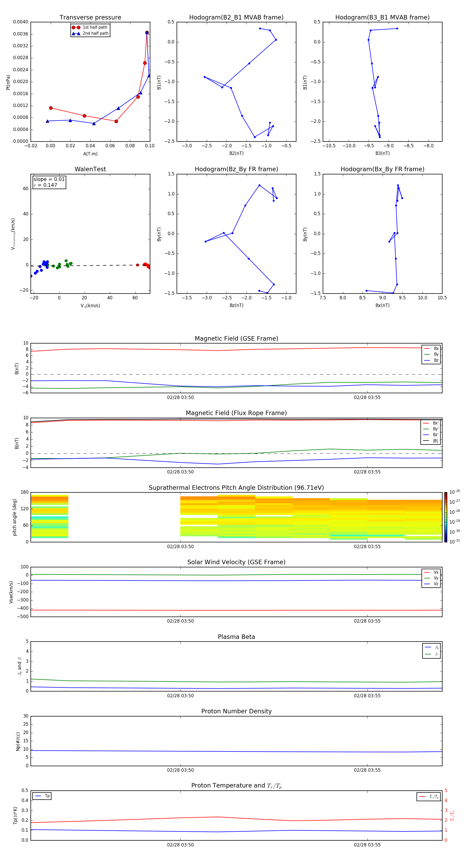Click the Suprathermal Electrons Pitch Angle Distribution title
This screenshot has width=473, height=868.
[236, 488]
